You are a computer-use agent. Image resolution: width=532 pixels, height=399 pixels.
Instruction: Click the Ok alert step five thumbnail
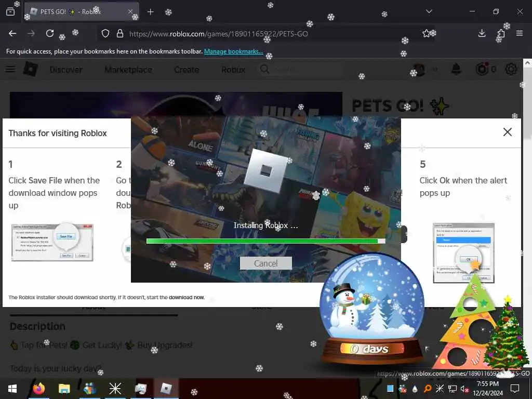pyautogui.click(x=463, y=253)
